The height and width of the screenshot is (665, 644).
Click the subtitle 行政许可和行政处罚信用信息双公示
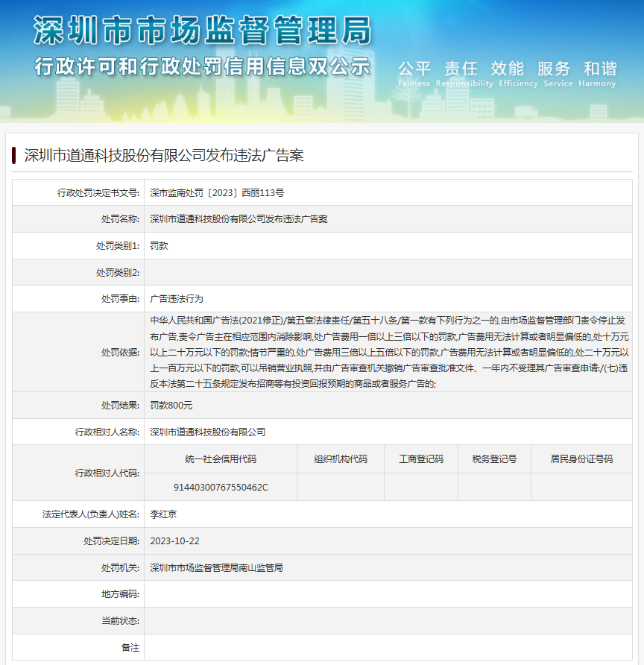point(203,67)
